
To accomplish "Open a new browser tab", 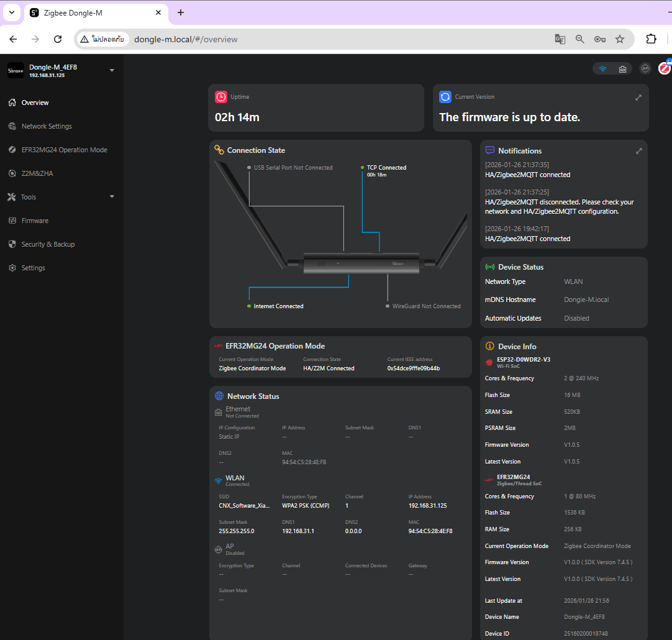I will (x=181, y=12).
